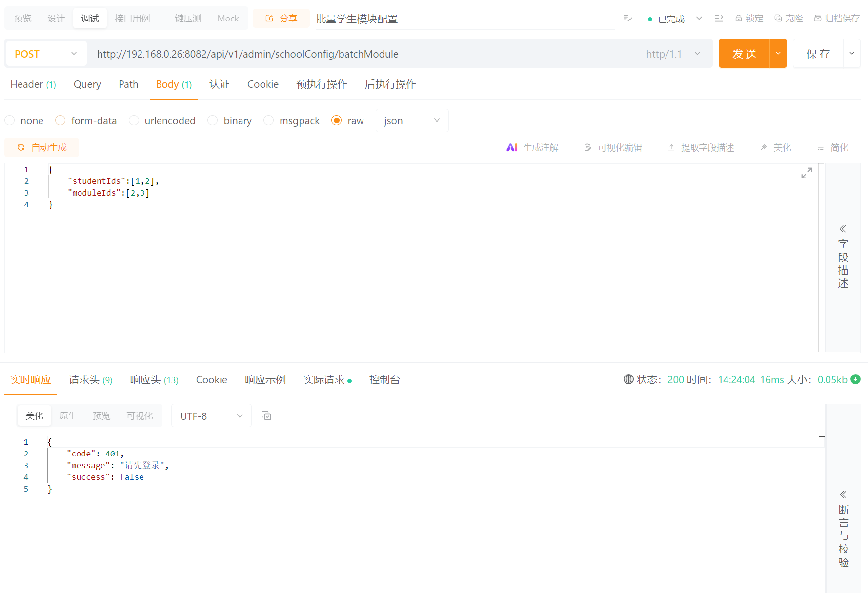Screen dimensions: 868x593
Task: Expand the 字段描述 side panel
Action: (x=843, y=256)
